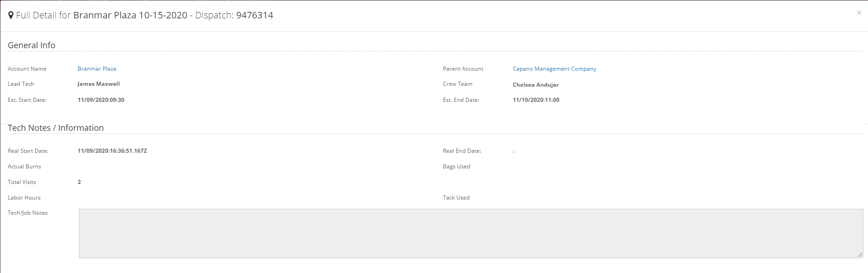
Task: Select crew team name Chelsea Andujar
Action: pos(536,85)
